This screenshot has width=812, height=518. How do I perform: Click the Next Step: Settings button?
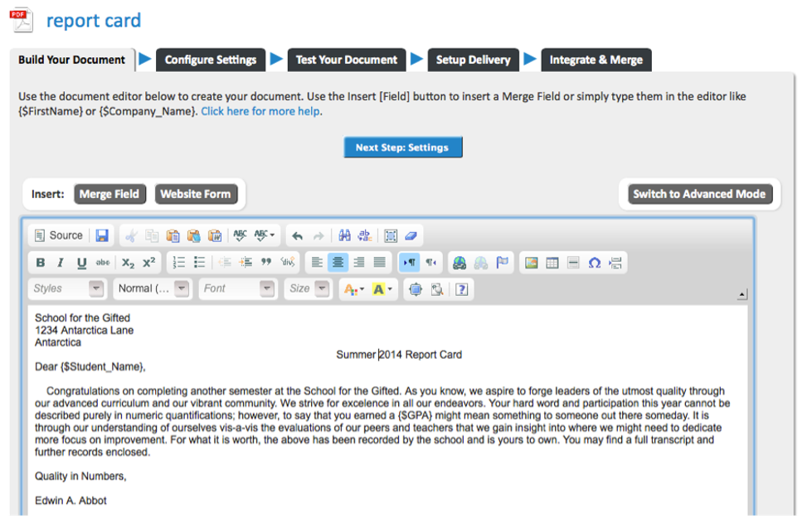point(403,147)
